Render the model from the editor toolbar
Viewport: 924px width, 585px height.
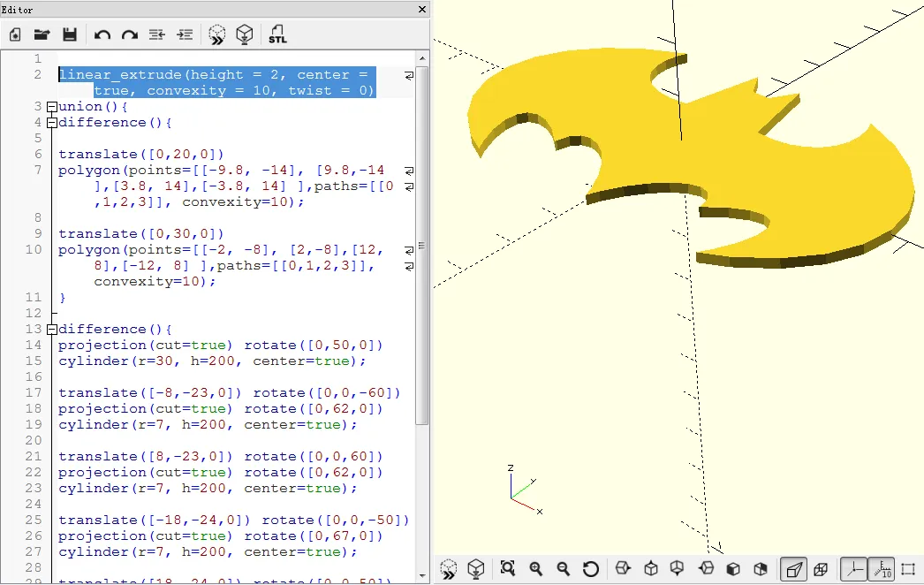245,34
